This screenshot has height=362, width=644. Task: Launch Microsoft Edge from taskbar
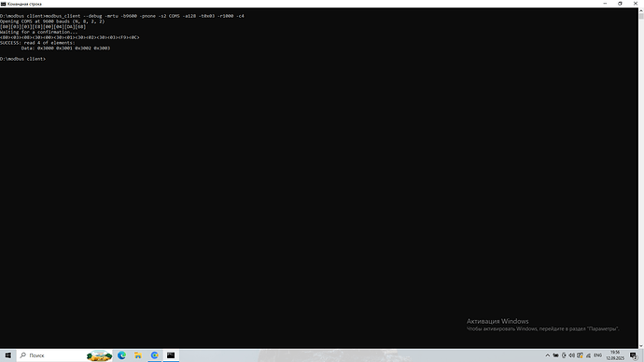(x=121, y=355)
